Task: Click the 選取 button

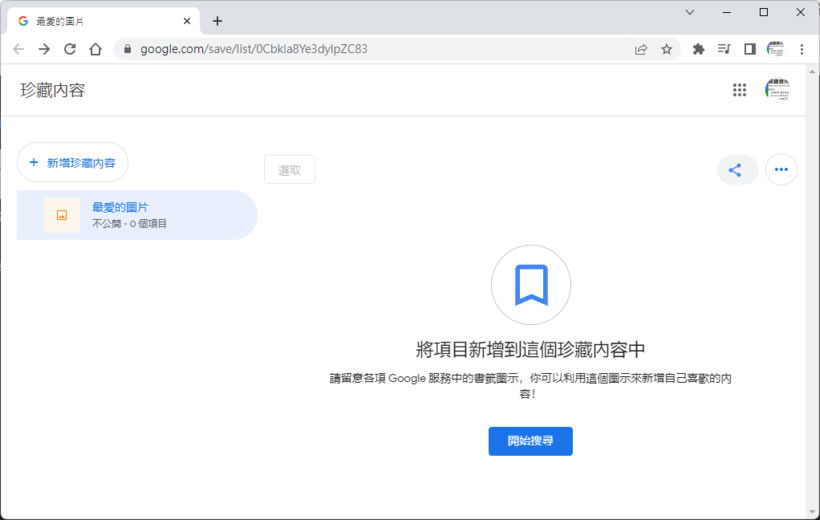Action: 290,170
